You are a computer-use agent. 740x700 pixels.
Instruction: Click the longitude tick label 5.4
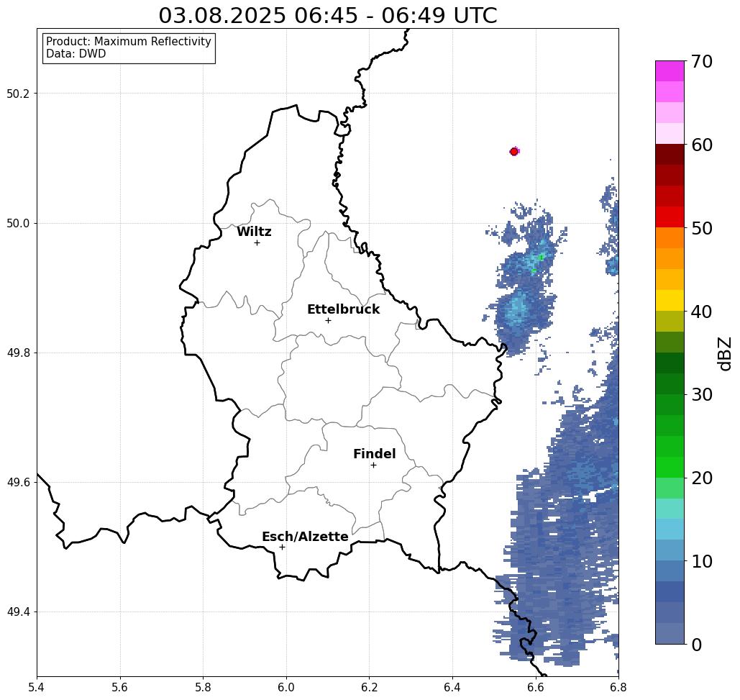(37, 687)
